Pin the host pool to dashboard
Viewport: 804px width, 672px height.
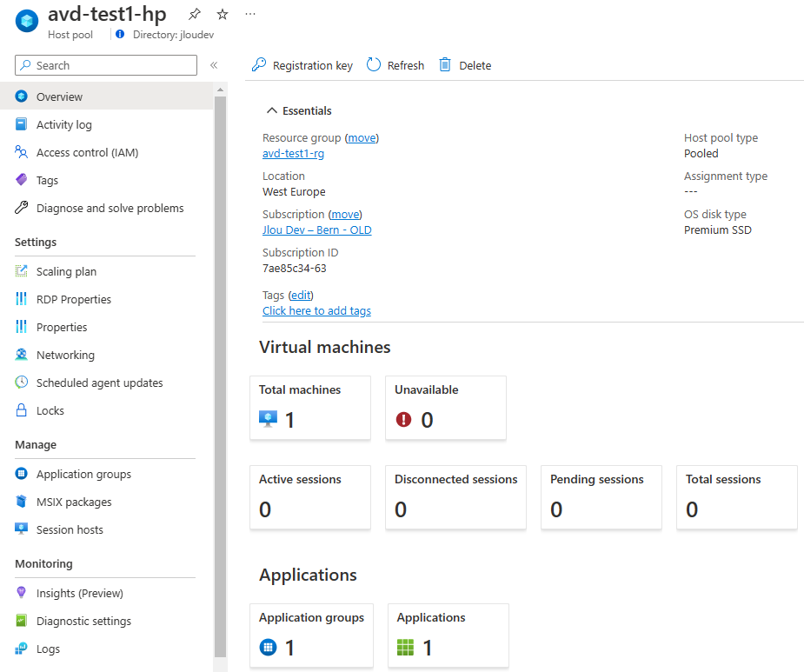click(x=195, y=14)
